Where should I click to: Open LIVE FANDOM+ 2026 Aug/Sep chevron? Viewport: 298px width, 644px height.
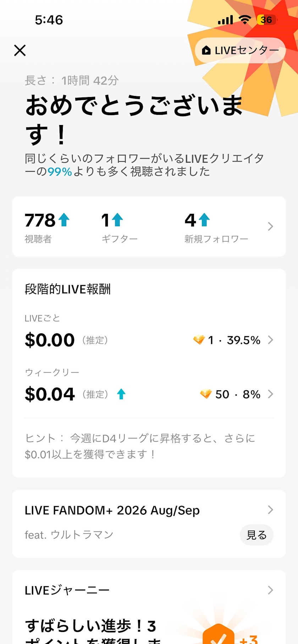(270, 510)
